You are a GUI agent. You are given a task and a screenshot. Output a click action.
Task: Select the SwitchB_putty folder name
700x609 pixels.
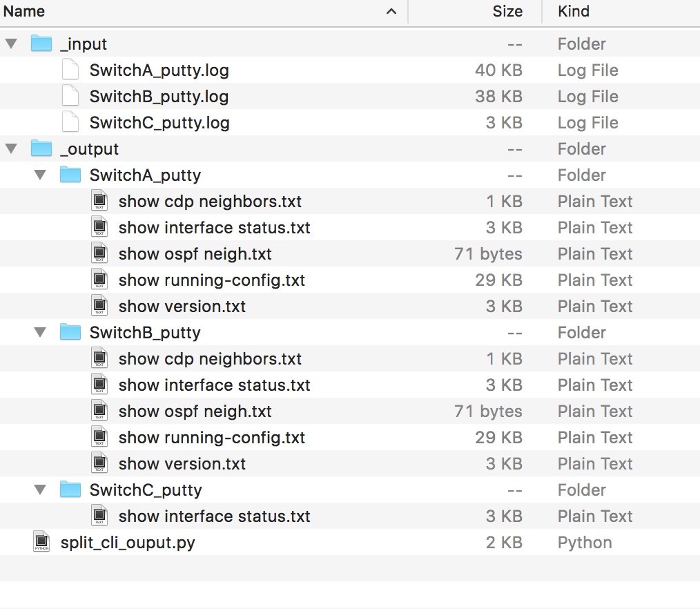[x=145, y=333]
